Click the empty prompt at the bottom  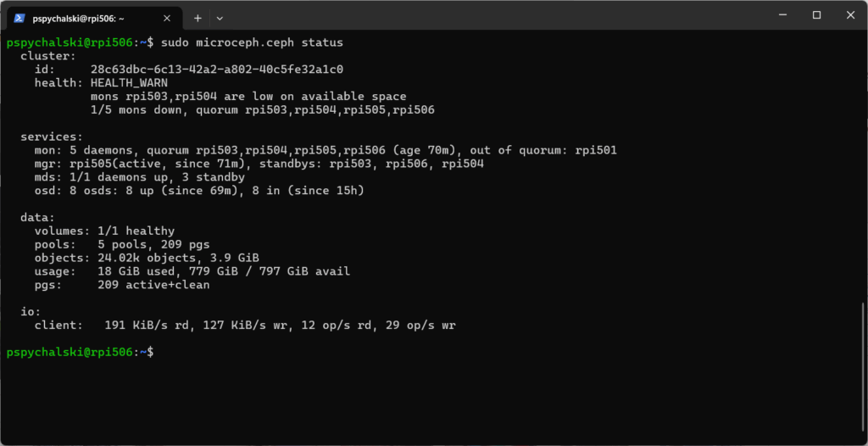[81, 353]
